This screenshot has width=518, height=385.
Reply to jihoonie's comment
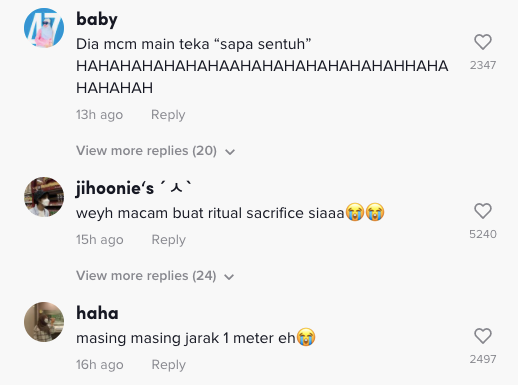coord(169,240)
